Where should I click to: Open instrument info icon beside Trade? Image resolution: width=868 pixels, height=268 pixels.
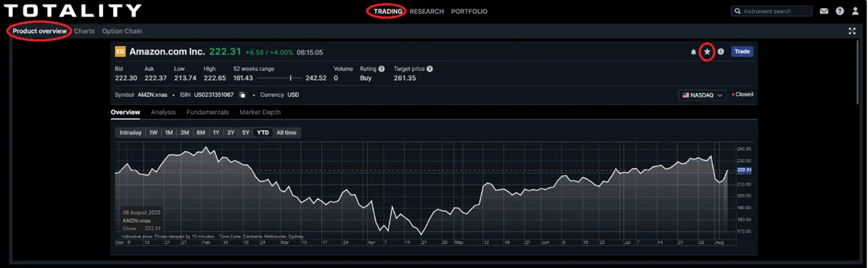coord(721,52)
